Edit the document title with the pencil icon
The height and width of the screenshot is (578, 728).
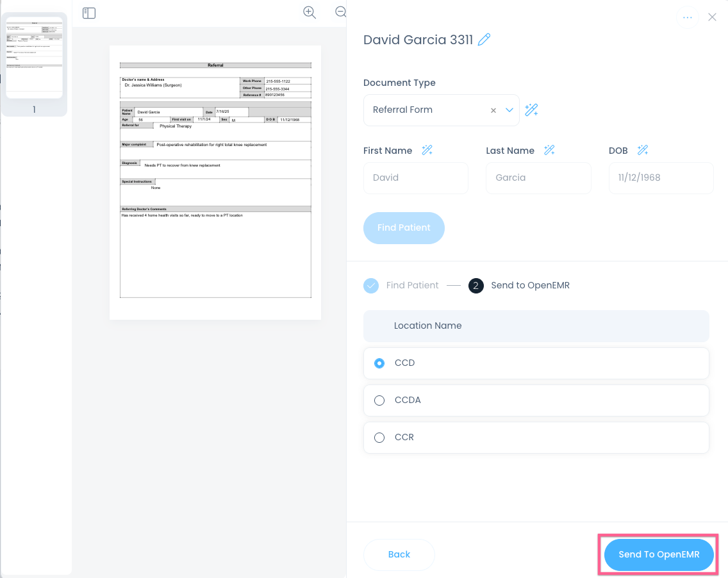point(484,39)
